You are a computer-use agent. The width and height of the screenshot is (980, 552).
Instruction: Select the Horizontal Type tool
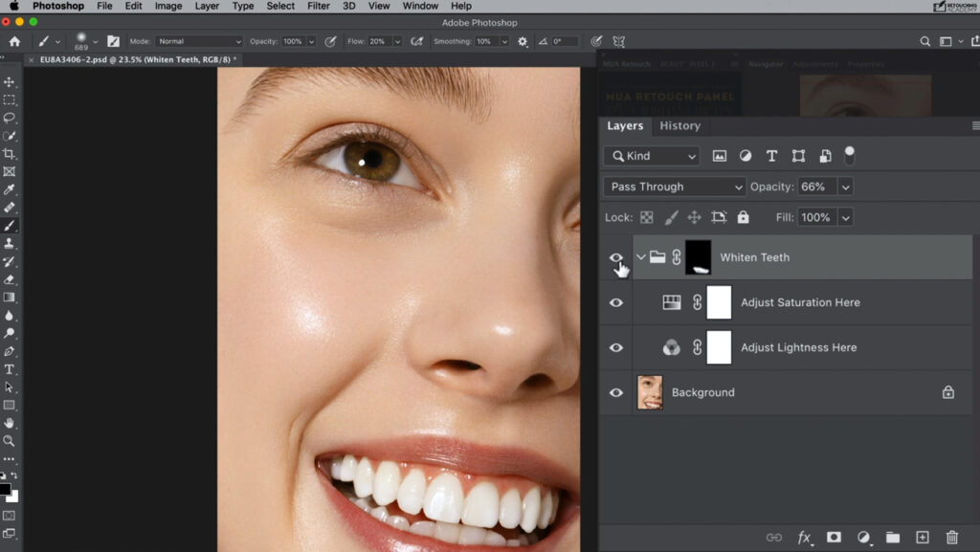tap(11, 371)
